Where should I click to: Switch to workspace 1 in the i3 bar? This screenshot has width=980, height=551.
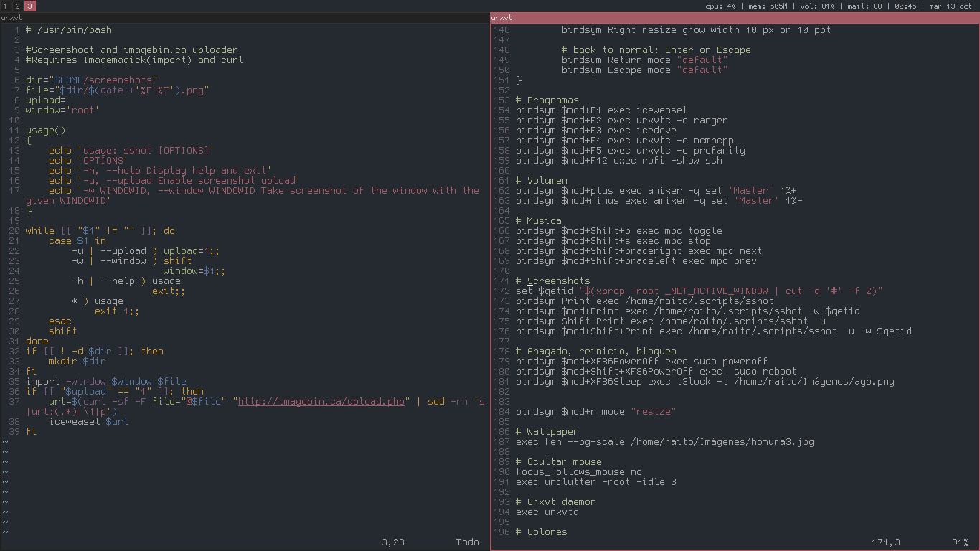click(6, 6)
